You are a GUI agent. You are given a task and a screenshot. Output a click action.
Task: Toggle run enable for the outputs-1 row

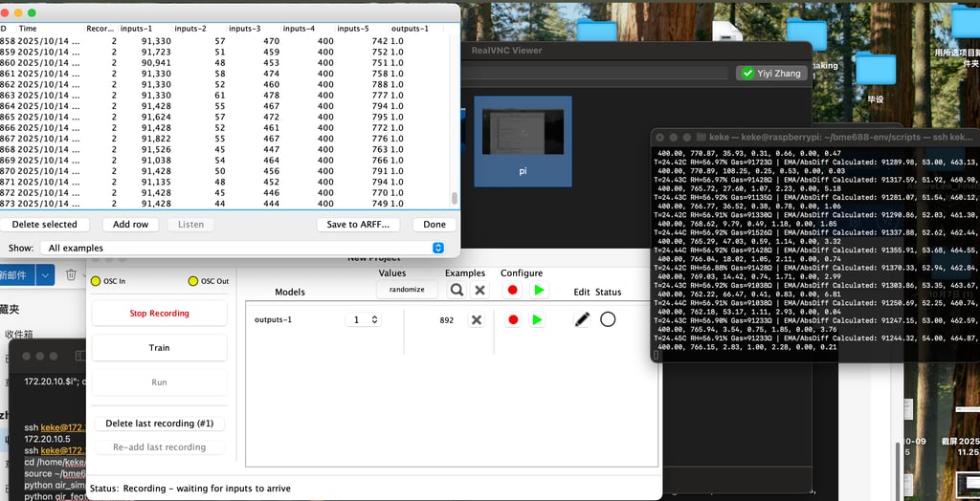tap(536, 320)
